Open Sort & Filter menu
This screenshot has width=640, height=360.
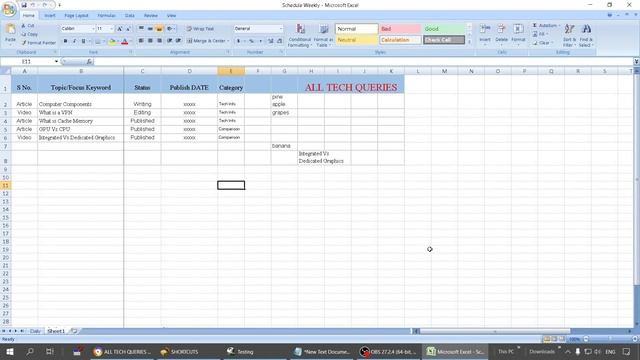(x=569, y=35)
